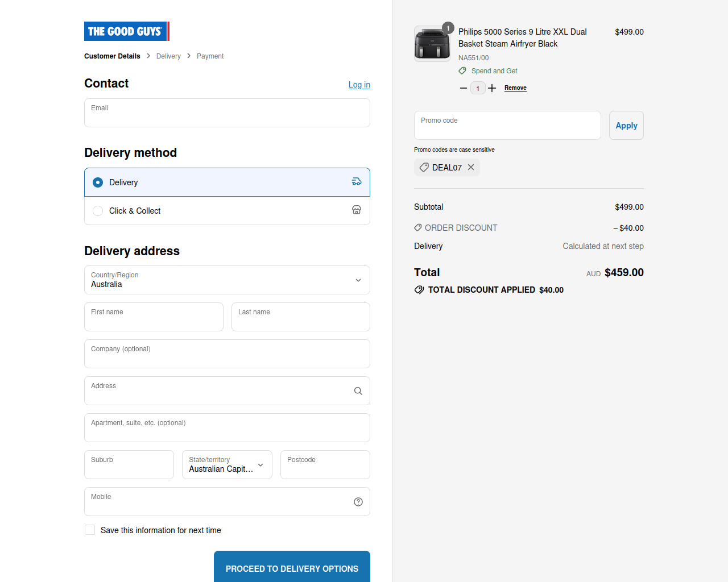Click the model number NA551/00
This screenshot has width=728, height=582.
[x=474, y=58]
